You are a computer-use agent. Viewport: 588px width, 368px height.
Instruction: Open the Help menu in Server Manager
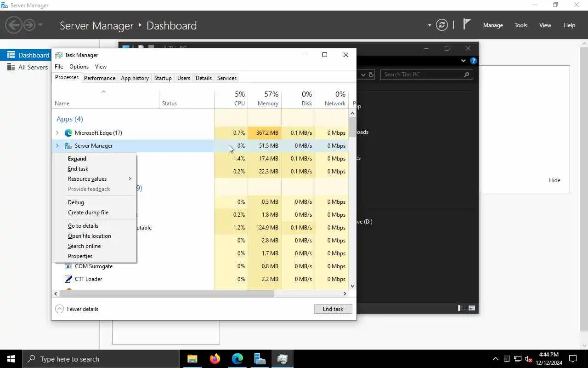[570, 25]
